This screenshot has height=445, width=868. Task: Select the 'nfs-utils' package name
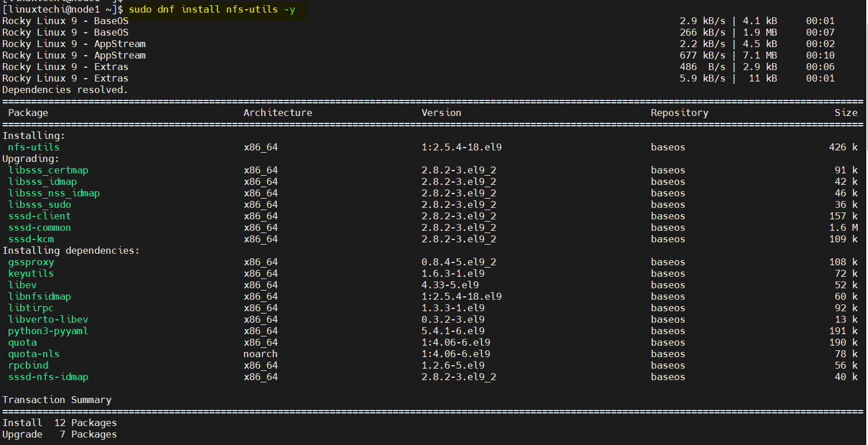coord(34,148)
